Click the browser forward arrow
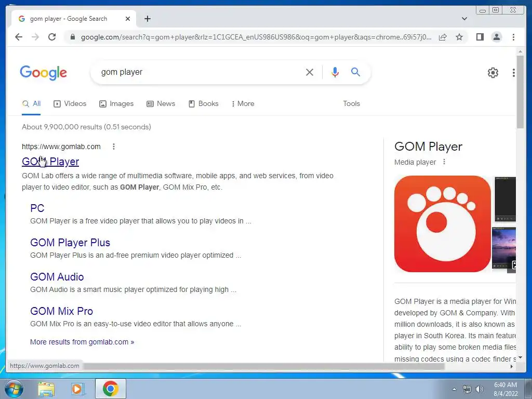This screenshot has width=532, height=399. pyautogui.click(x=35, y=37)
